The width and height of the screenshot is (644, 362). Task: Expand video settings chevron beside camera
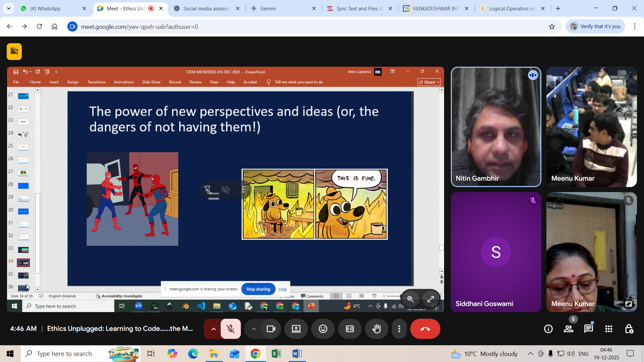point(254,329)
